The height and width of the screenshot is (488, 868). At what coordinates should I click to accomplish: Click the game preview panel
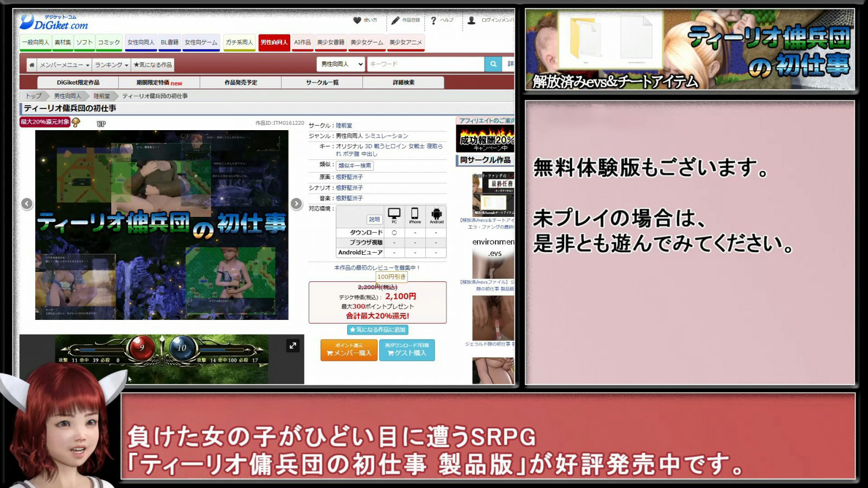point(162,359)
